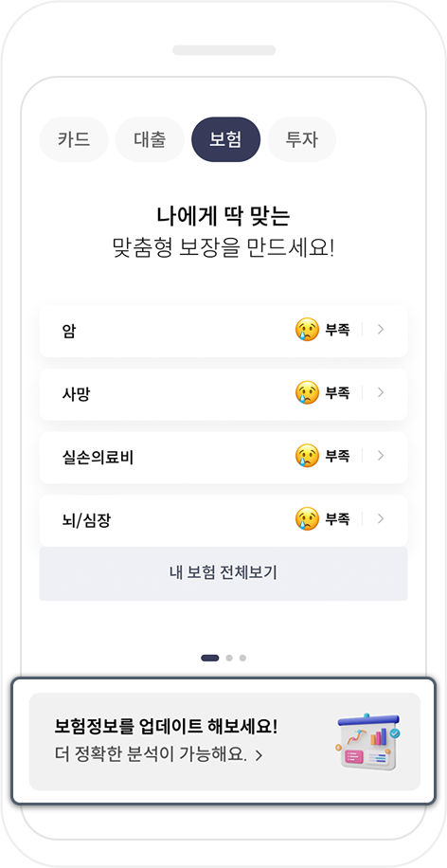The image size is (447, 868).
Task: Switch to the 투자 tab
Action: [x=301, y=139]
